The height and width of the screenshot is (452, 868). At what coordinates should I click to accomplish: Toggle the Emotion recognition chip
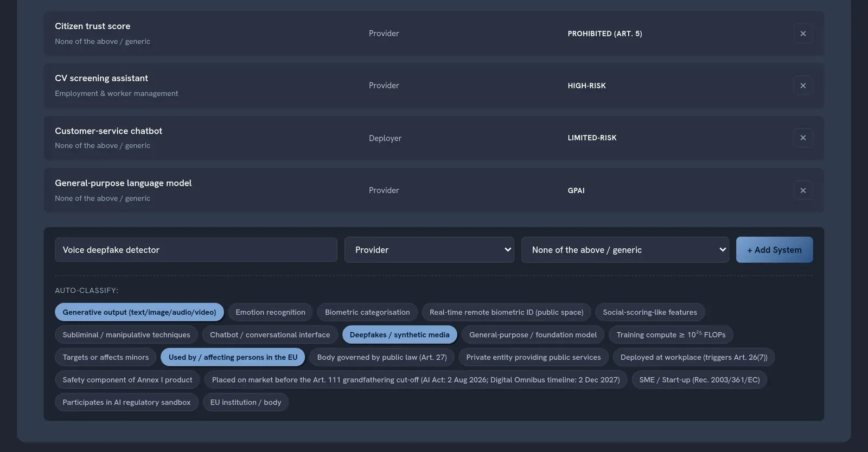coord(270,312)
